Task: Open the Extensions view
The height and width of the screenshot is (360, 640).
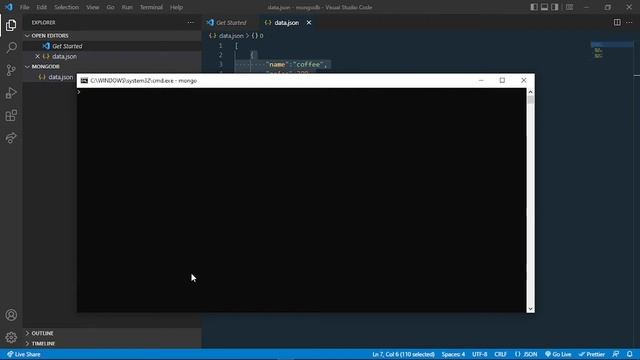Action: [11, 116]
